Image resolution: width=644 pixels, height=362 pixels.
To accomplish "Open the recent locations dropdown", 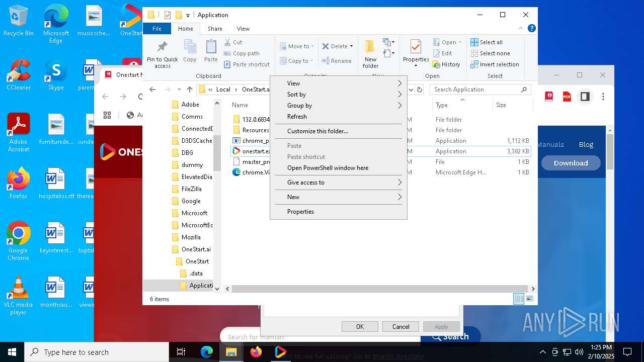I will tap(179, 89).
